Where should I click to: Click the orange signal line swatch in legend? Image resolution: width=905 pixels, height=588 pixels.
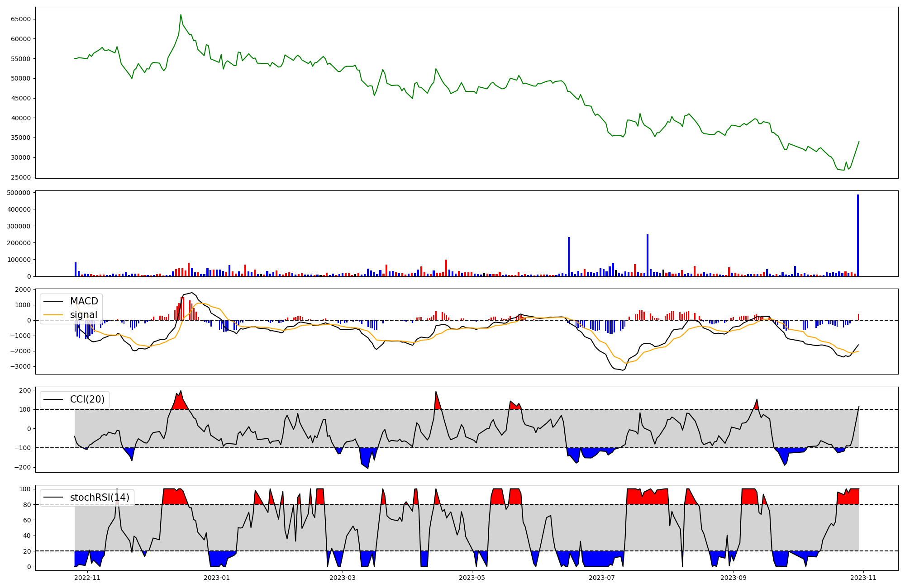click(53, 315)
